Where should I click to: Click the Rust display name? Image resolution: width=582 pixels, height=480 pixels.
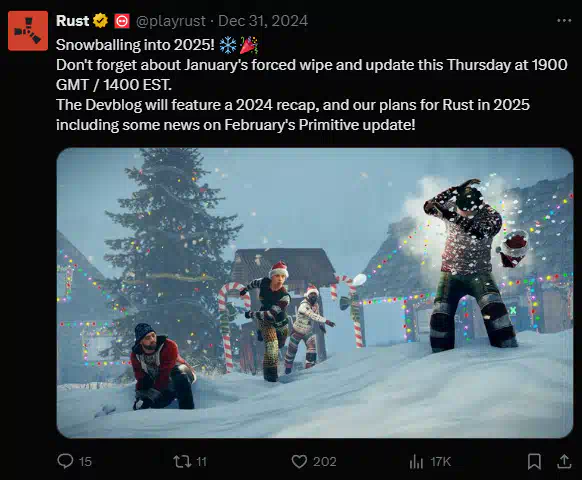click(72, 21)
